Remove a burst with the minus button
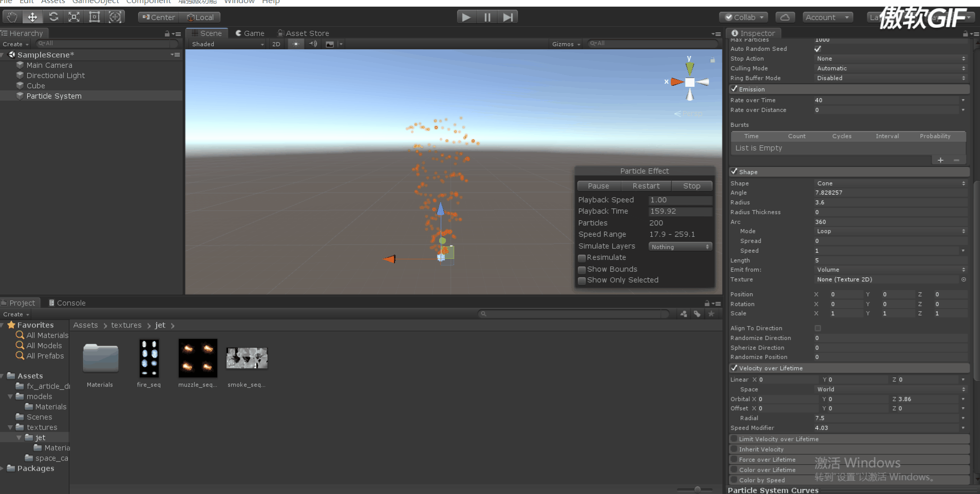 click(956, 160)
